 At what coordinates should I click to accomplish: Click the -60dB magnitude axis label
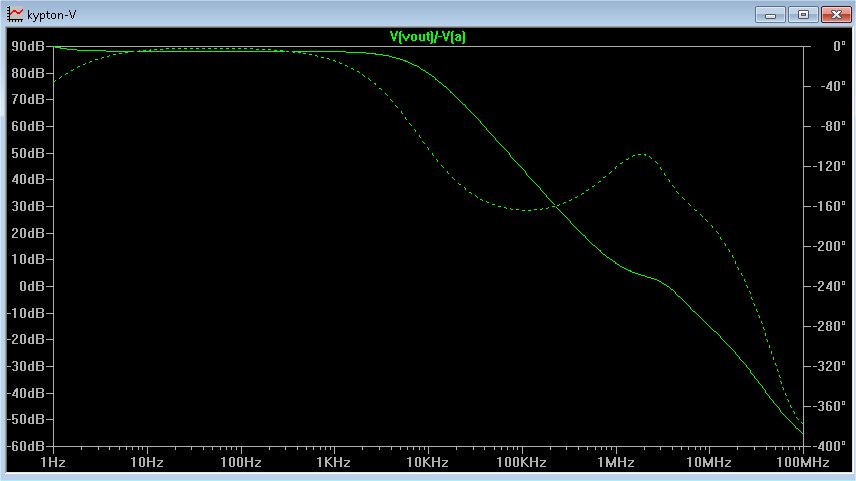[26, 446]
